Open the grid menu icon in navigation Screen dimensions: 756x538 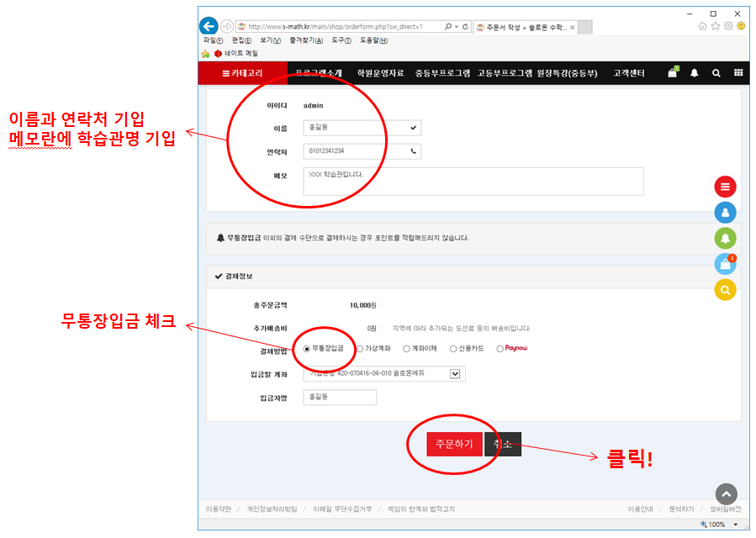click(738, 73)
